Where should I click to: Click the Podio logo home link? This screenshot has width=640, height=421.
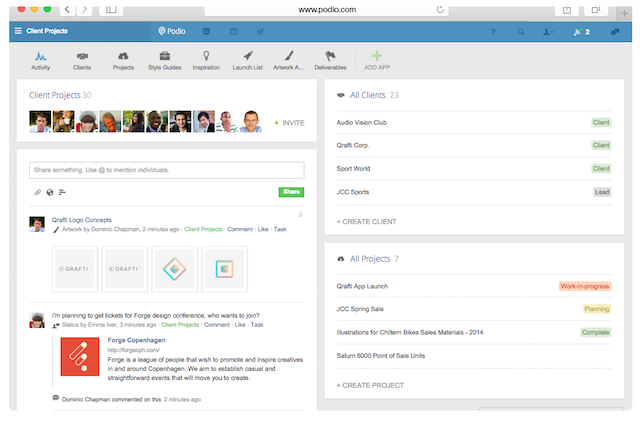172,31
